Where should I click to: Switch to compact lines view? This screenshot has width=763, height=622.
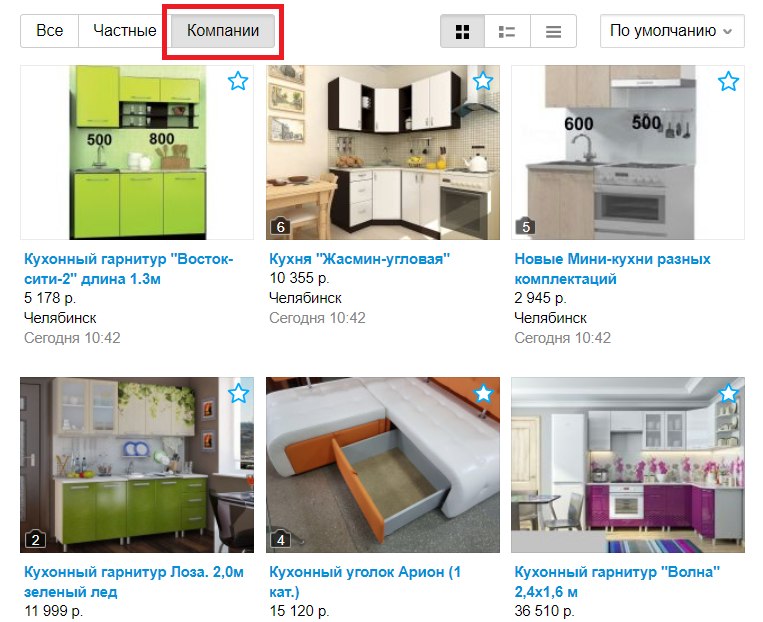tap(553, 32)
